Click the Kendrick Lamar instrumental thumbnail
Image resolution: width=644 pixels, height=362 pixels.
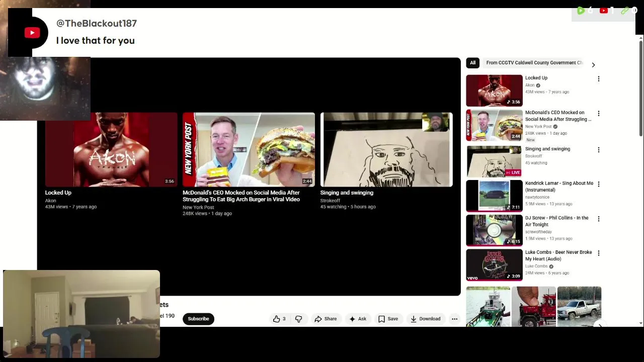click(494, 196)
